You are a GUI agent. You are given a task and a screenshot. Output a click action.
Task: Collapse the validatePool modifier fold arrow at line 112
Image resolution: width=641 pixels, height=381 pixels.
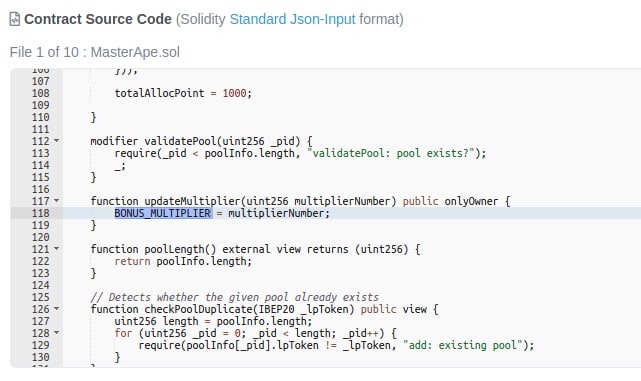pos(57,141)
